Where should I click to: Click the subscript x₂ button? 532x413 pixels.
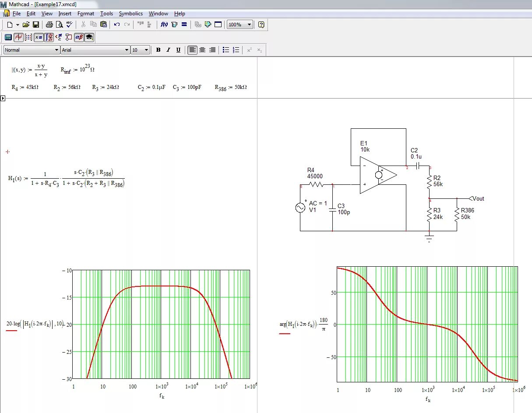pyautogui.click(x=259, y=50)
